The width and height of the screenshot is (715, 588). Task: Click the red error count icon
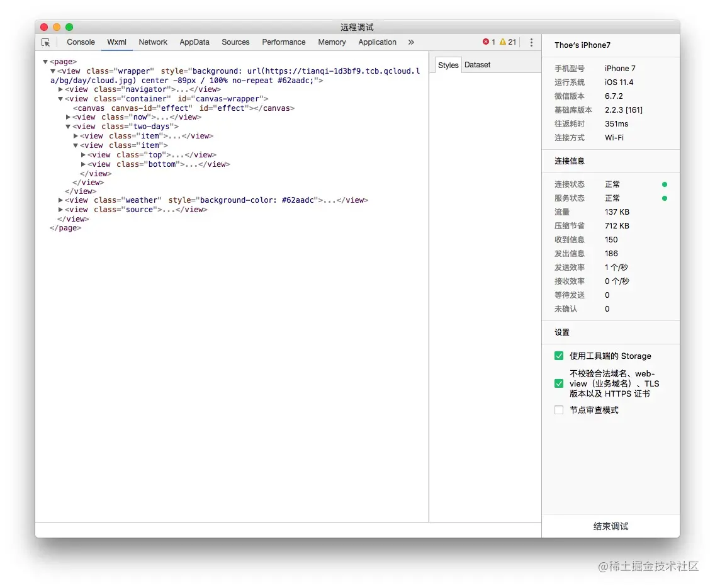486,42
